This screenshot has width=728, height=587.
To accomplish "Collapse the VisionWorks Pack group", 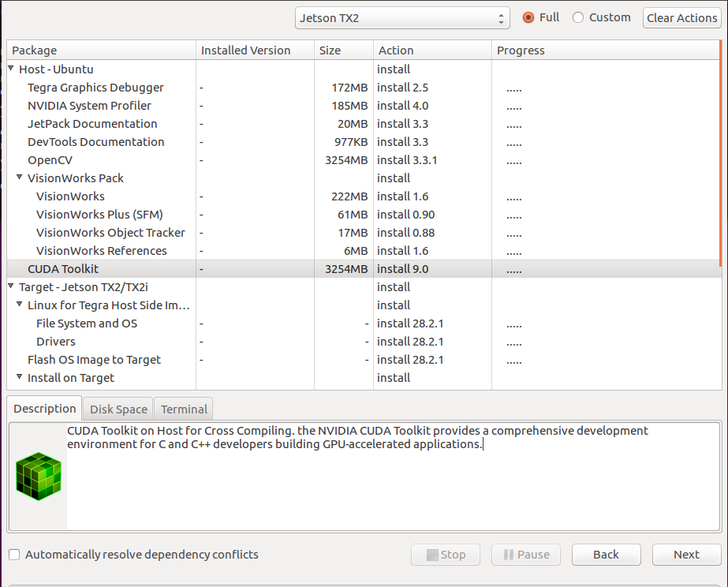I will coord(20,177).
